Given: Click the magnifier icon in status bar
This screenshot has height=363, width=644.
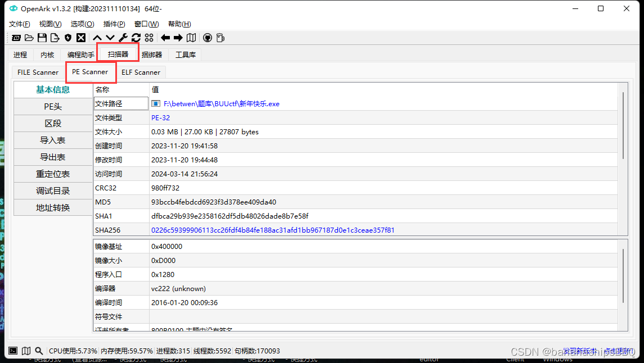Looking at the screenshot, I should point(39,351).
